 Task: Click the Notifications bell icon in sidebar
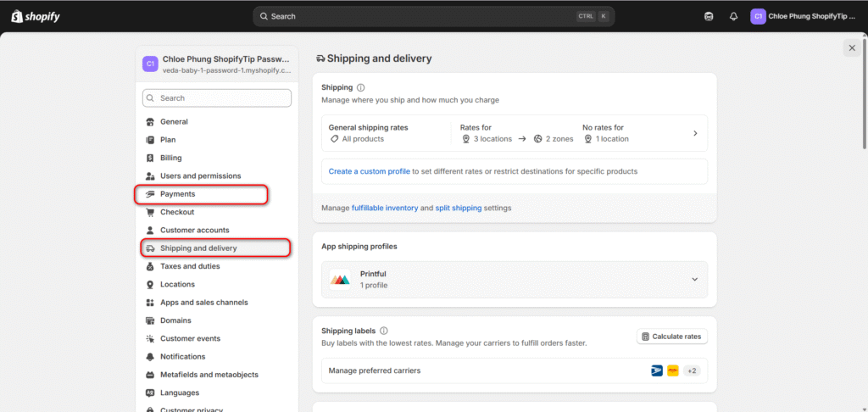coord(149,357)
